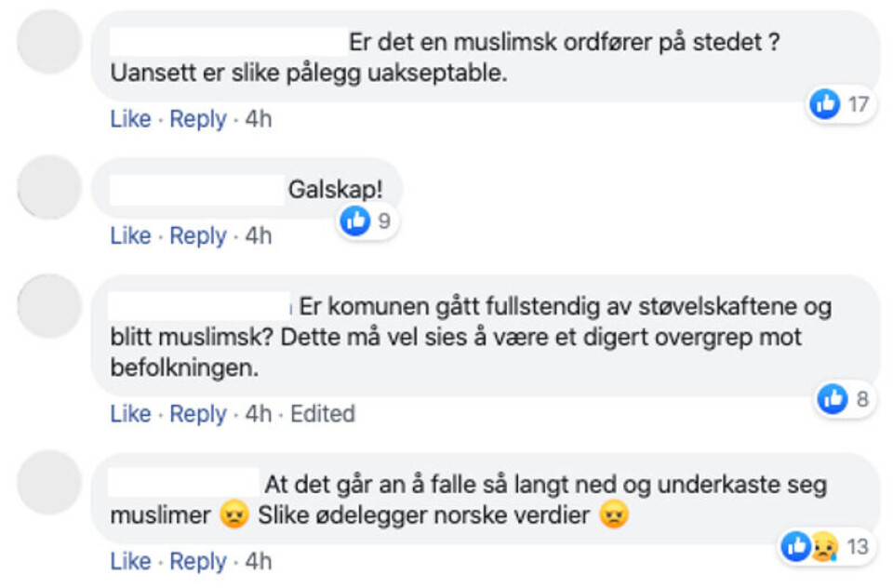Image resolution: width=893 pixels, height=588 pixels.
Task: Reply to the 'underkaste seg muslimer' comment
Action: [x=198, y=562]
